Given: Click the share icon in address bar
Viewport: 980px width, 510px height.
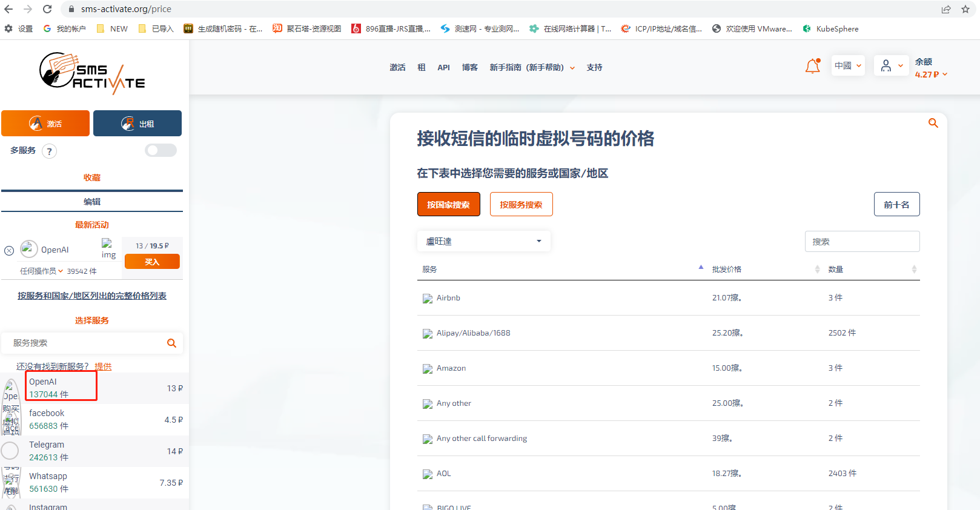Looking at the screenshot, I should [x=945, y=9].
